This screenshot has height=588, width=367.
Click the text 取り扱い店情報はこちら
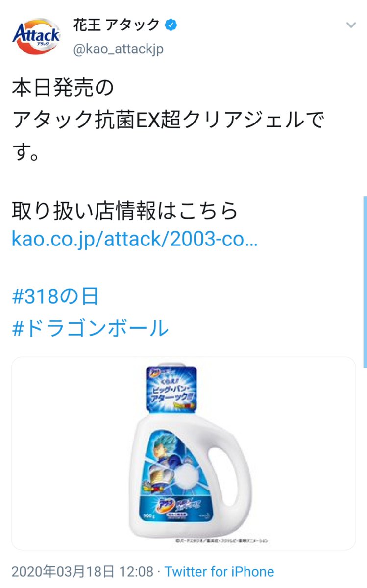click(x=125, y=211)
